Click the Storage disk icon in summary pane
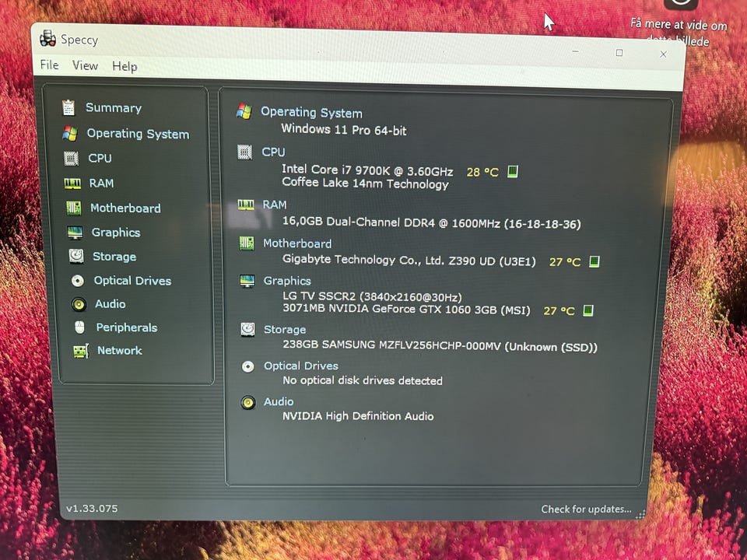The width and height of the screenshot is (747, 560). (247, 329)
